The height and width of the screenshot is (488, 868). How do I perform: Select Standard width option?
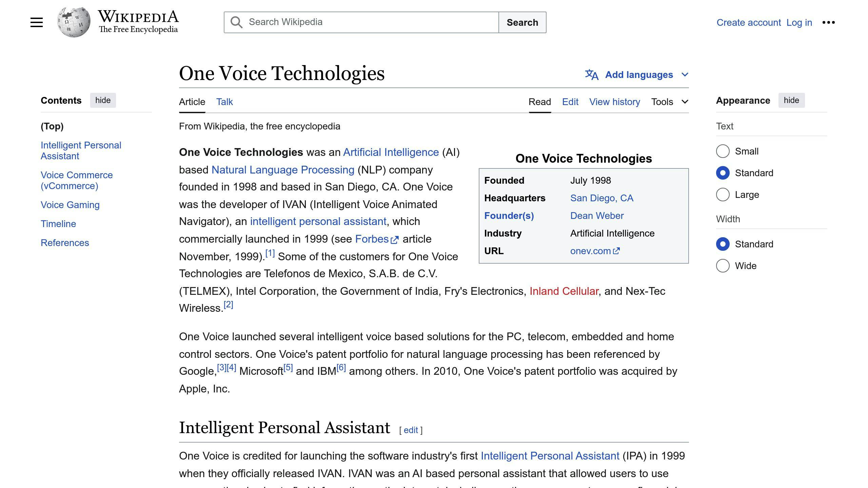[x=723, y=244]
